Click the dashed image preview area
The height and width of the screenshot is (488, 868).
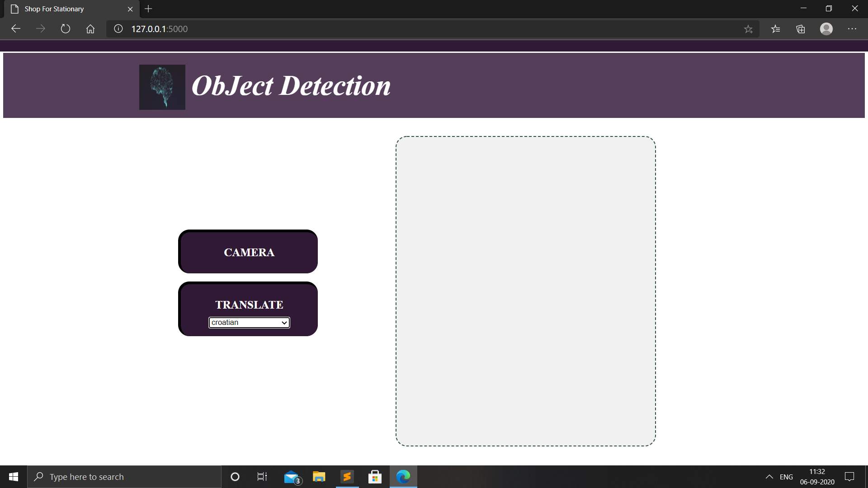click(x=525, y=291)
